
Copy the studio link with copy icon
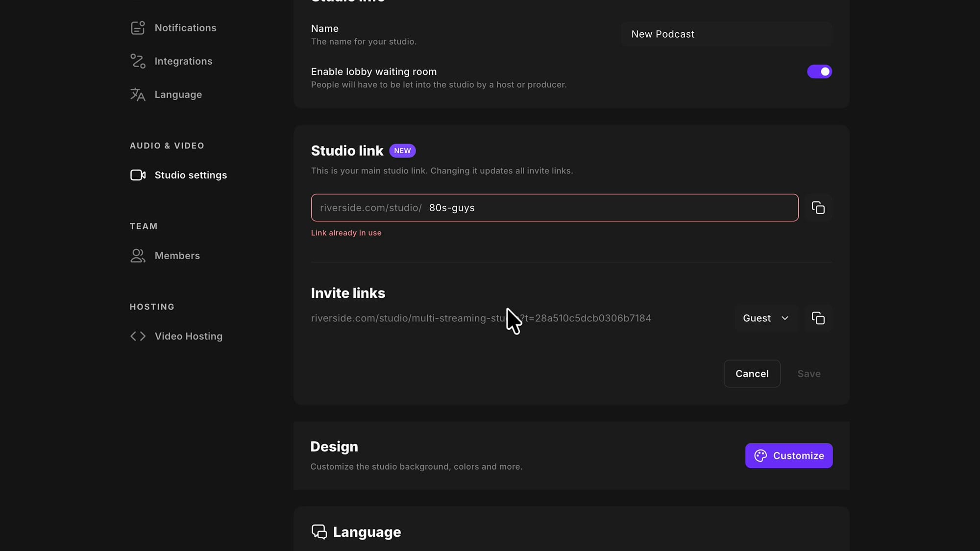pos(818,208)
